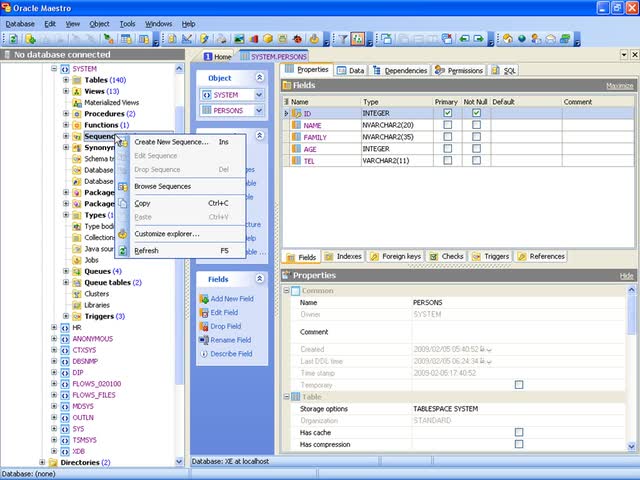Switch to the Data tab
640x480 pixels.
pyautogui.click(x=351, y=71)
